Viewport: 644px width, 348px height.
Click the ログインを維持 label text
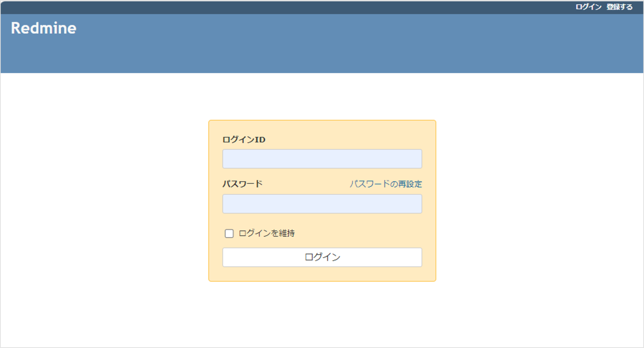pos(268,233)
